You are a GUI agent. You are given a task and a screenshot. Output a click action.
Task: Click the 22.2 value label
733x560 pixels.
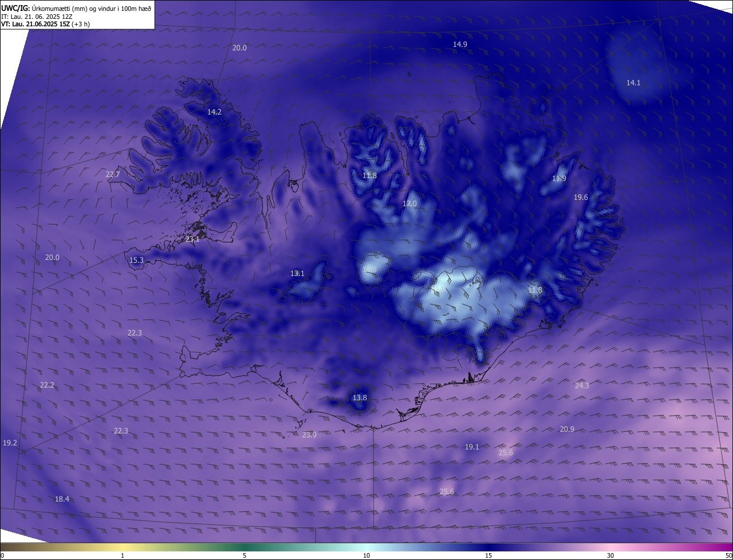tap(47, 385)
